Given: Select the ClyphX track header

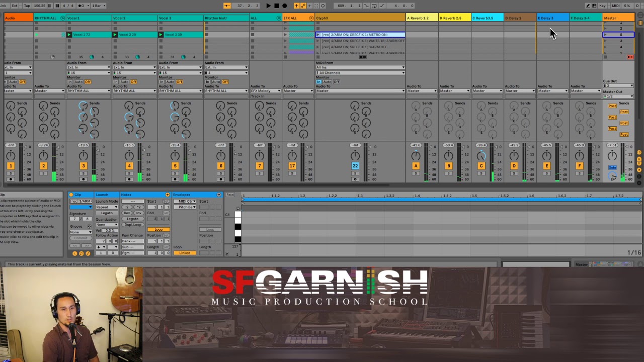Looking at the screenshot, I should point(360,18).
